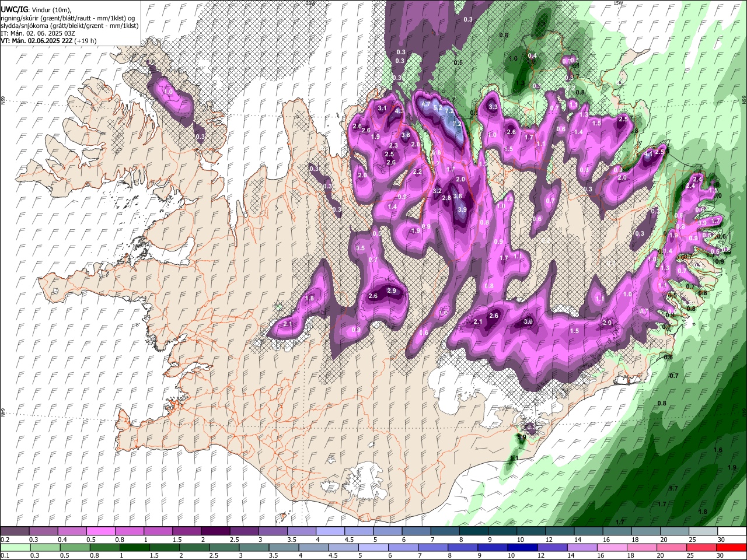Click the 'IT: Mán. 02. 06. 2025 03Z' line
The width and height of the screenshot is (747, 560).
[36, 33]
